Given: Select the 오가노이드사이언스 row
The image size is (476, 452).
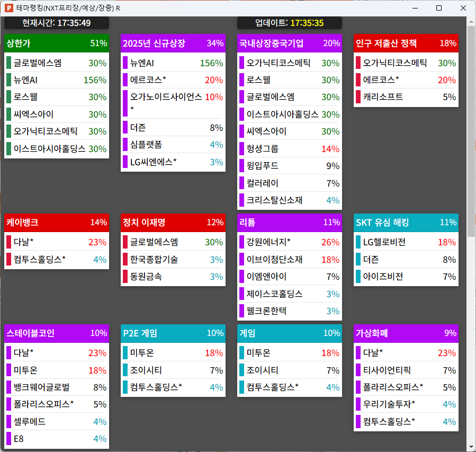Looking at the screenshot, I should point(173,103).
